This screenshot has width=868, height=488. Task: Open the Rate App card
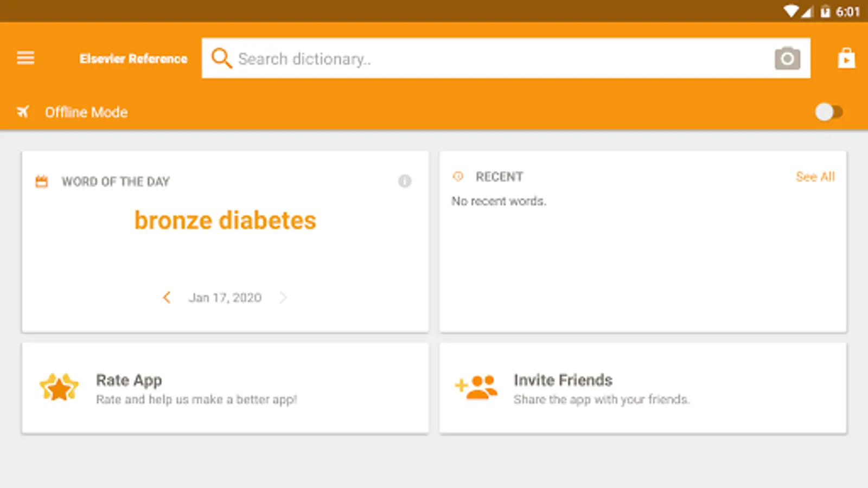[225, 388]
